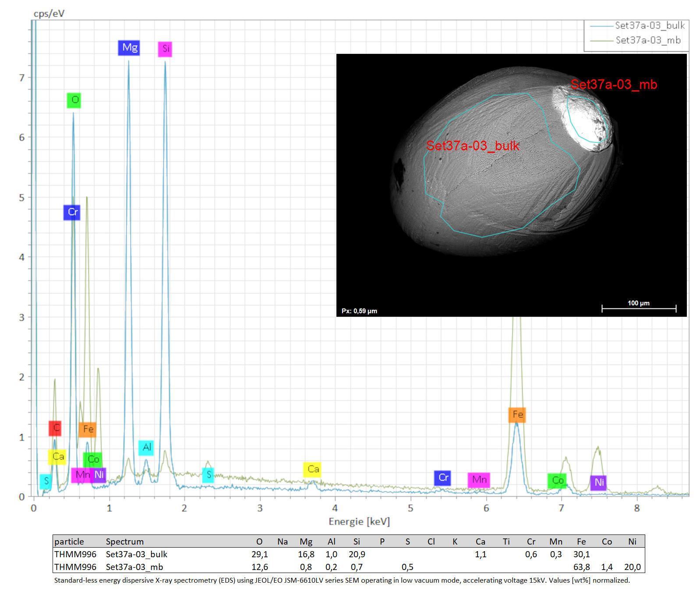Select the green O element label
This screenshot has width=700, height=591.
click(x=74, y=100)
